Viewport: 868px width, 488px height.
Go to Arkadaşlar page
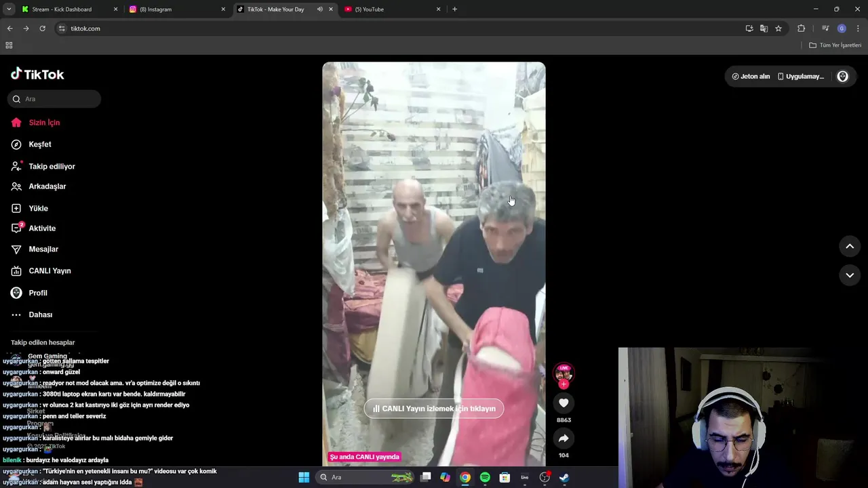39,186
